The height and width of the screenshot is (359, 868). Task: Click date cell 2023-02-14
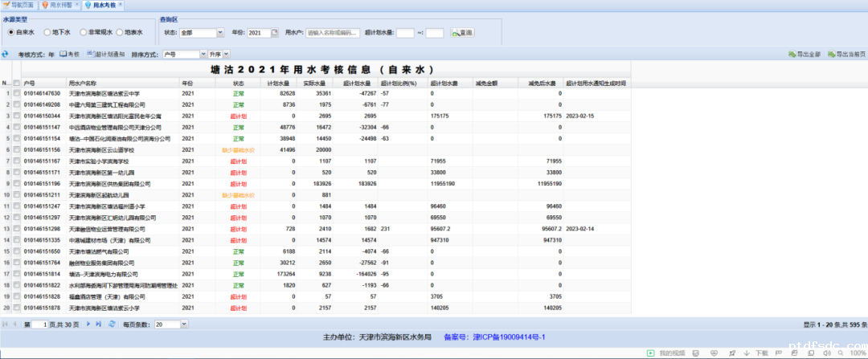(580, 229)
